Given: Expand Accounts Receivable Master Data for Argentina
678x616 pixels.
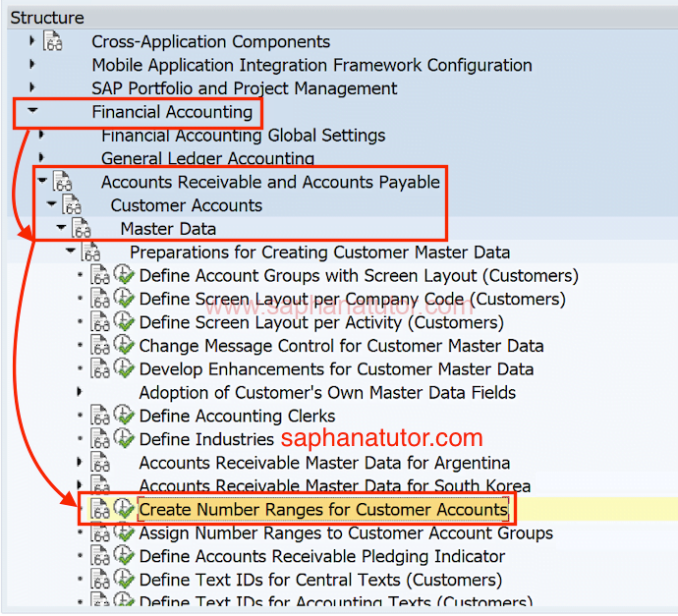Looking at the screenshot, I should point(80,462).
